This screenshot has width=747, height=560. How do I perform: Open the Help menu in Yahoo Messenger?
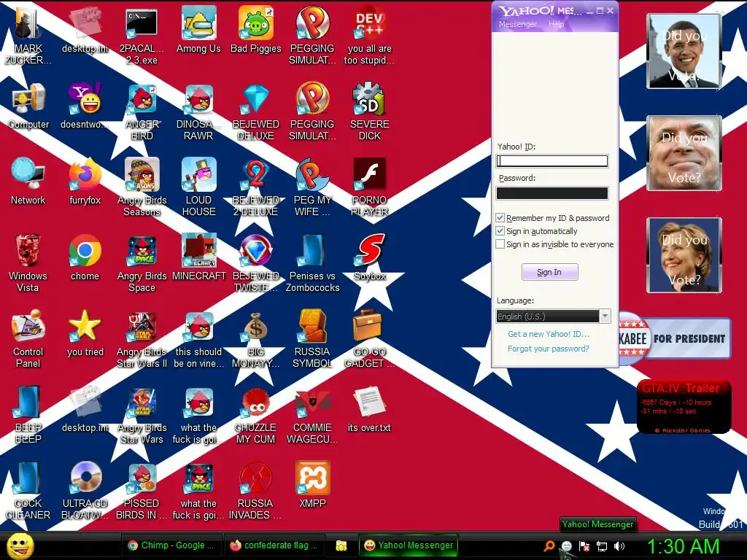[x=556, y=24]
